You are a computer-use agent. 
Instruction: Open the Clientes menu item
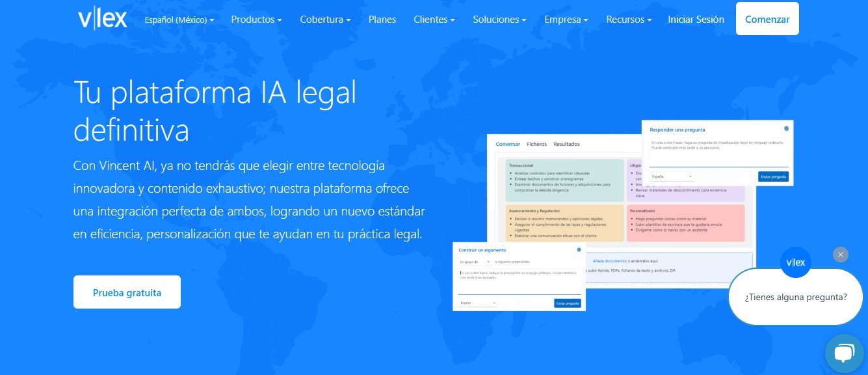(434, 20)
